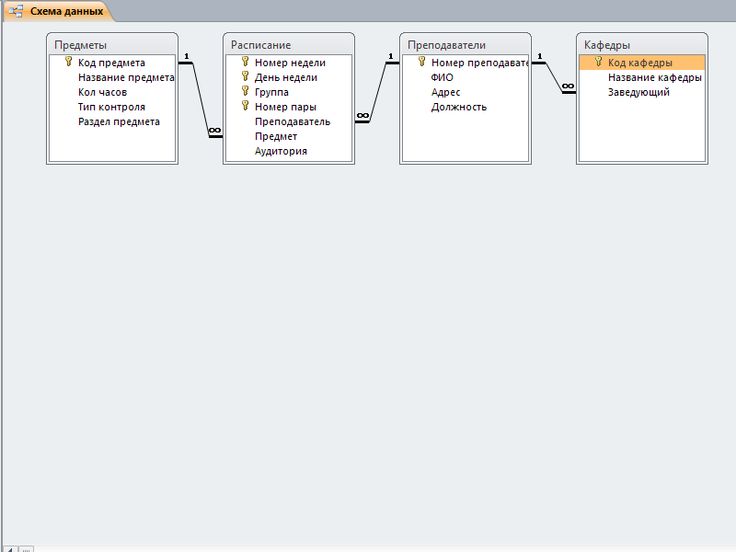Select field Номер преподавателя
The image size is (736, 552).
[x=465, y=62]
